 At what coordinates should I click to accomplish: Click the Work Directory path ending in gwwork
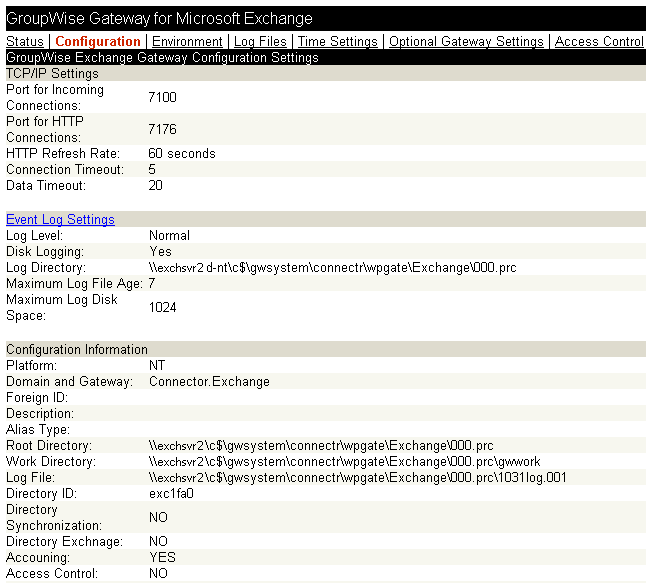tap(345, 462)
